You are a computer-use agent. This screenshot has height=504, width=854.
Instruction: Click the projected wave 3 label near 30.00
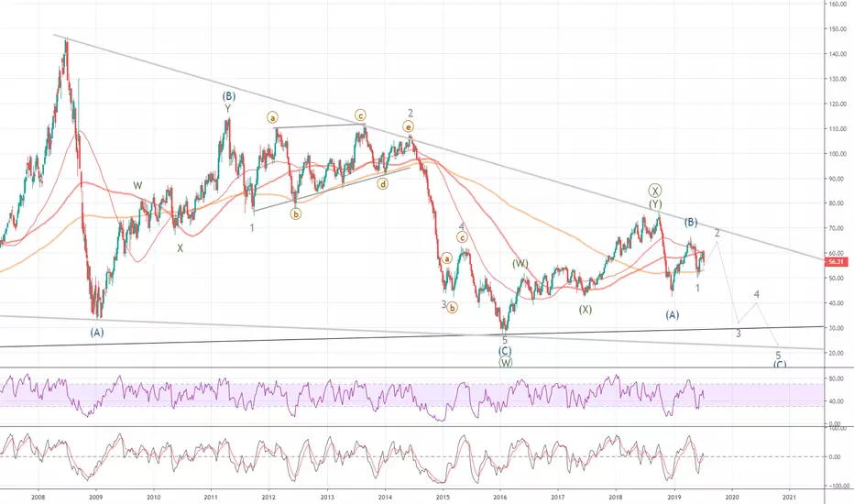coord(739,334)
